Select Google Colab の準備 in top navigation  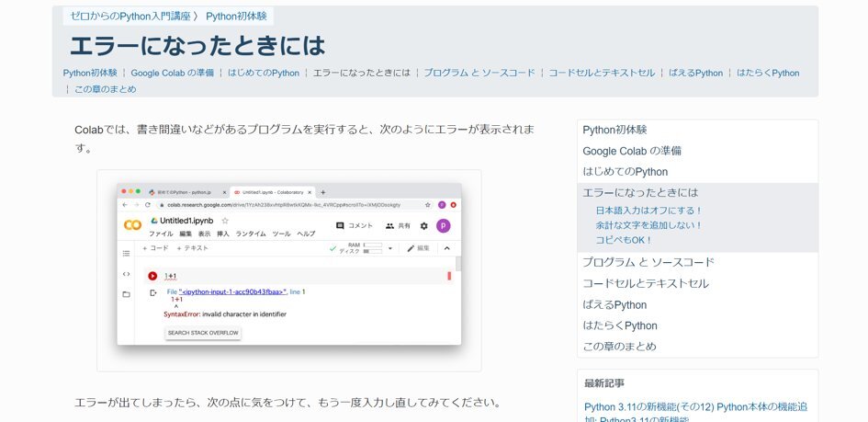[172, 73]
